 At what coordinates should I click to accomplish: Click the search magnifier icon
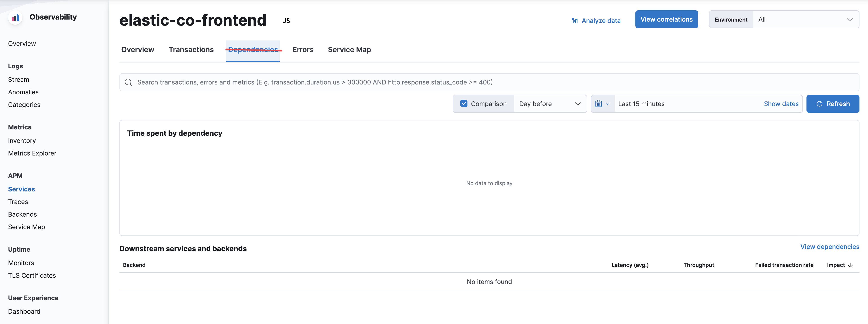click(128, 82)
